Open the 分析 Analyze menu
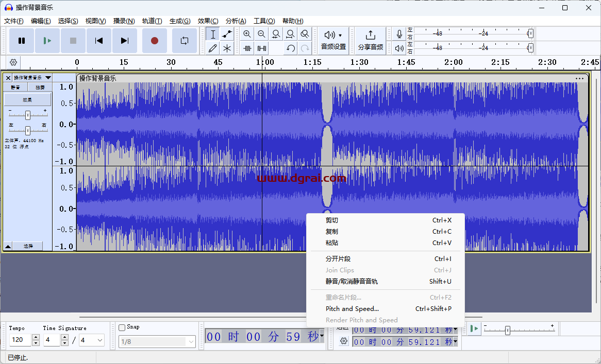Screen dimensions: 601x364 [x=236, y=21]
